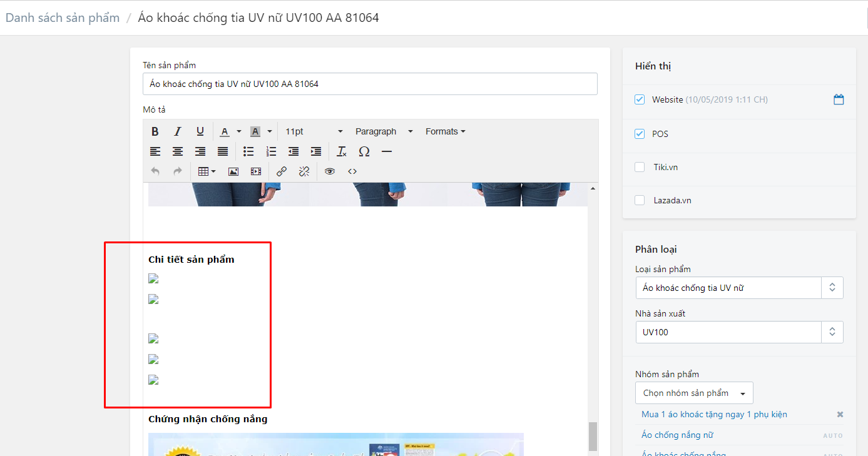Open the Formats menu
This screenshot has width=868, height=456.
[445, 131]
